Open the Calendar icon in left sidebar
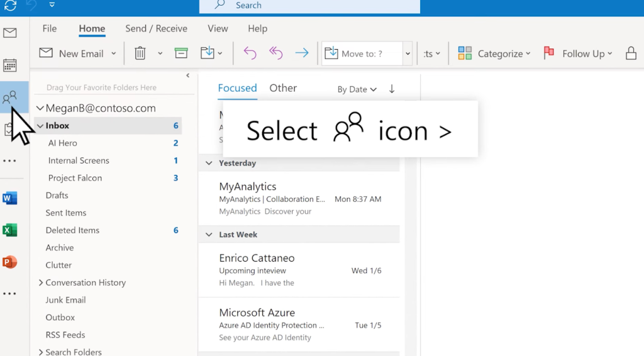This screenshot has width=644, height=356. [10, 65]
